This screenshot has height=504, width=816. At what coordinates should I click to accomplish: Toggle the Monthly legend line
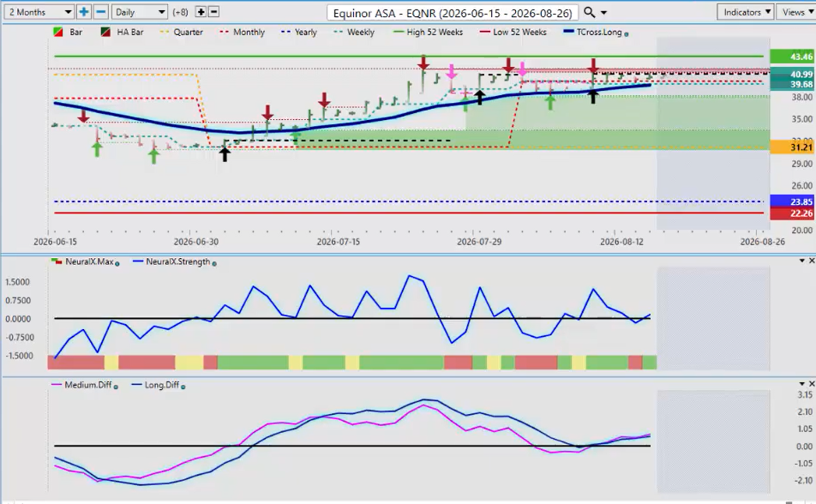point(243,33)
